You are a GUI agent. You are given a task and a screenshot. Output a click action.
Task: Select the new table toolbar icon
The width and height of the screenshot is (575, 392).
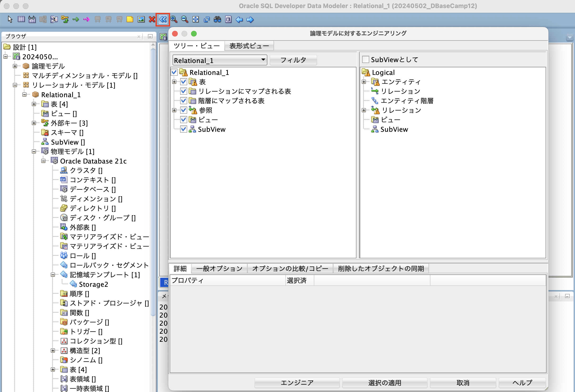point(21,19)
